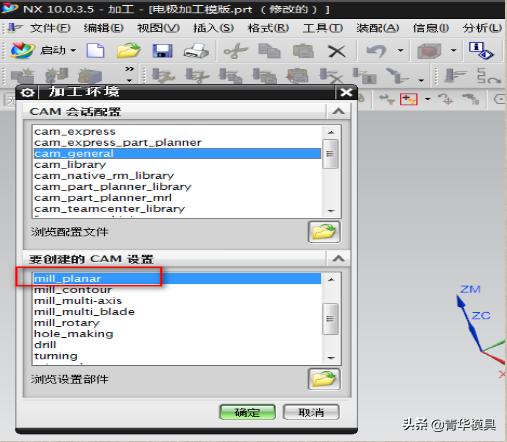Click the Paste clipboard icon

(x=303, y=51)
